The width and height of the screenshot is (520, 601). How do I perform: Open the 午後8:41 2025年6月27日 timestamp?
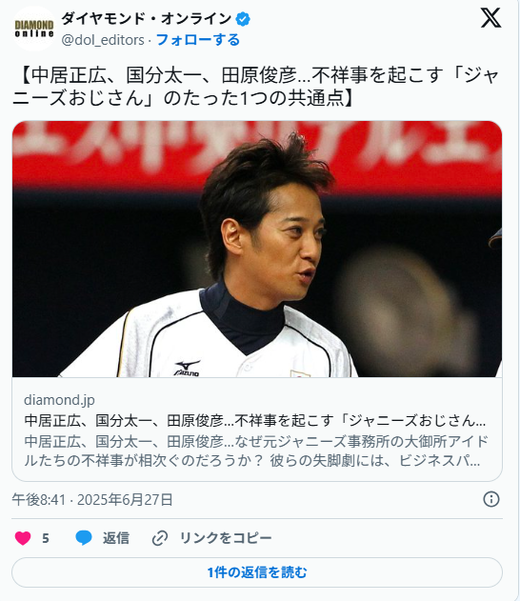pos(92,500)
